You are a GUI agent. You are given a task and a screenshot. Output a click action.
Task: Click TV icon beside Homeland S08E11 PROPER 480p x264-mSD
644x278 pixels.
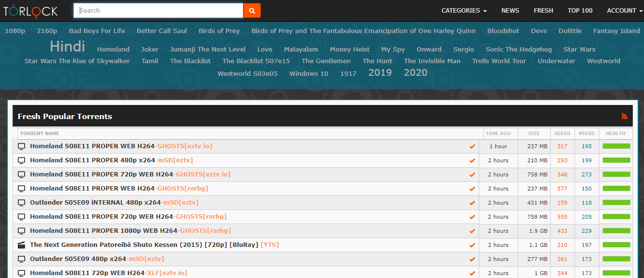click(x=21, y=160)
